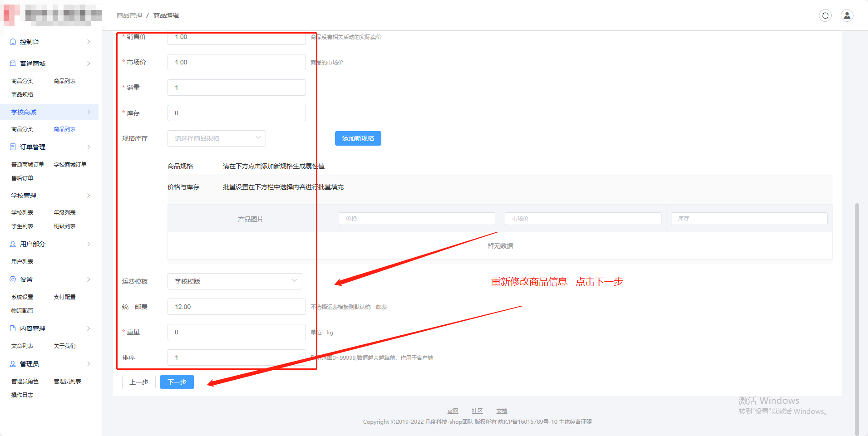Expand the 学校商城 sidebar section
Image resolution: width=868 pixels, height=436 pixels.
[23, 112]
